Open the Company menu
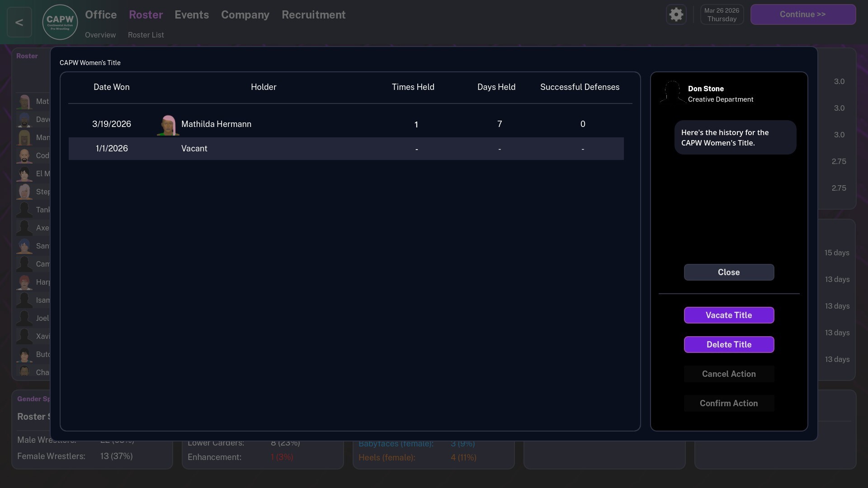The width and height of the screenshot is (868, 488). point(245,15)
